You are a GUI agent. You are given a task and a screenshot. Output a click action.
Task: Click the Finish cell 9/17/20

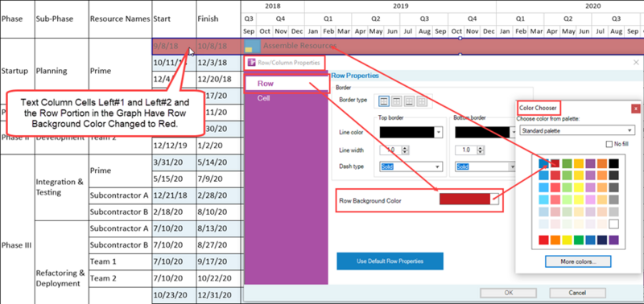coord(218,261)
